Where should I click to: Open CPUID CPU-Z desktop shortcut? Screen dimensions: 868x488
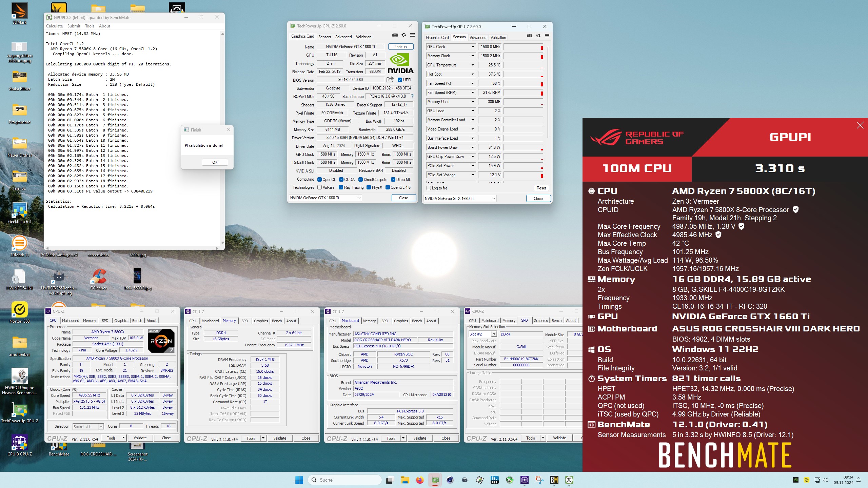click(19, 445)
